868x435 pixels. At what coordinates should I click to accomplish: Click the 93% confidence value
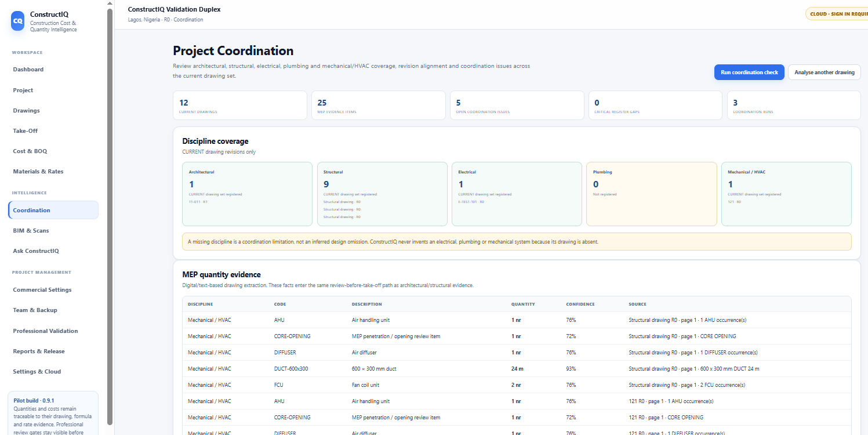(571, 369)
